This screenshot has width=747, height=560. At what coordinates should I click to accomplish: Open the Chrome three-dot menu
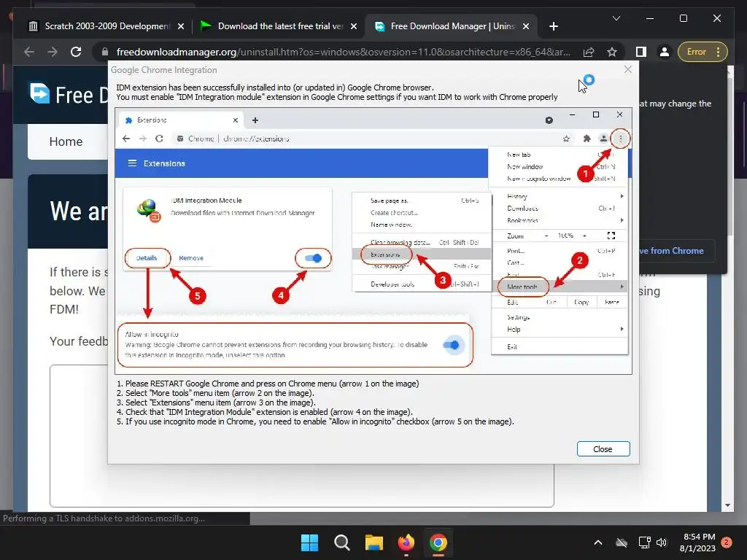pos(719,52)
